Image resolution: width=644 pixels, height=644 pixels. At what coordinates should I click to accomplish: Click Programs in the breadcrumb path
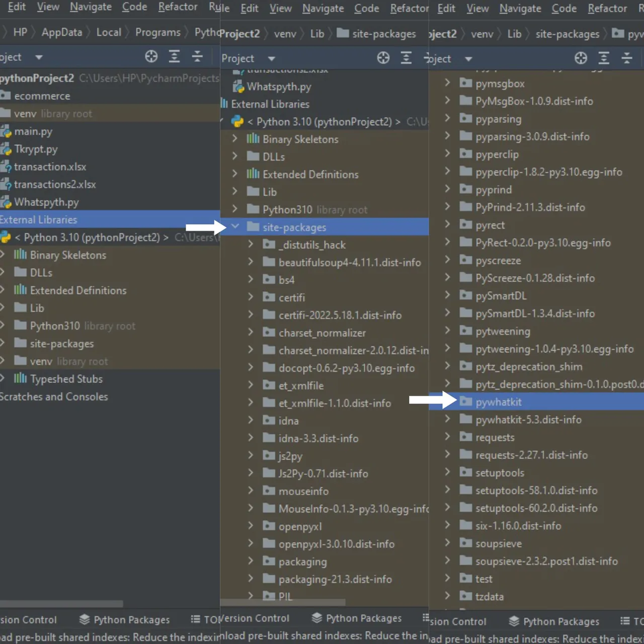[158, 32]
